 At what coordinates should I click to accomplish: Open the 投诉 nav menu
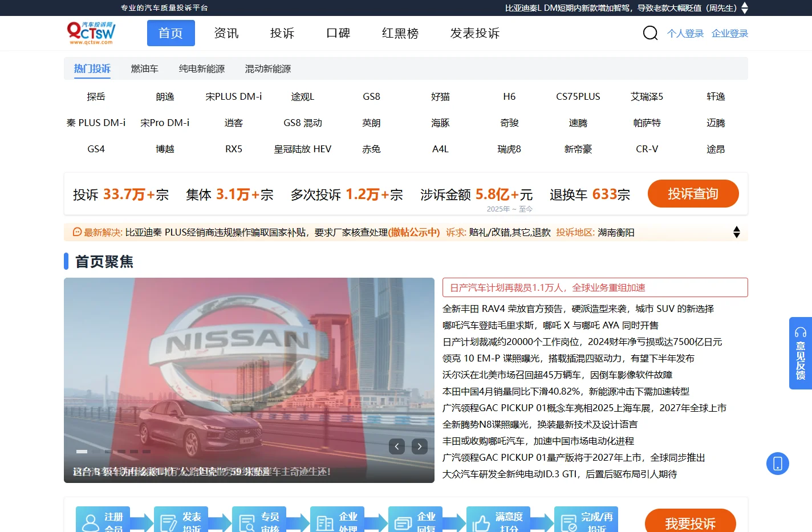tap(282, 33)
